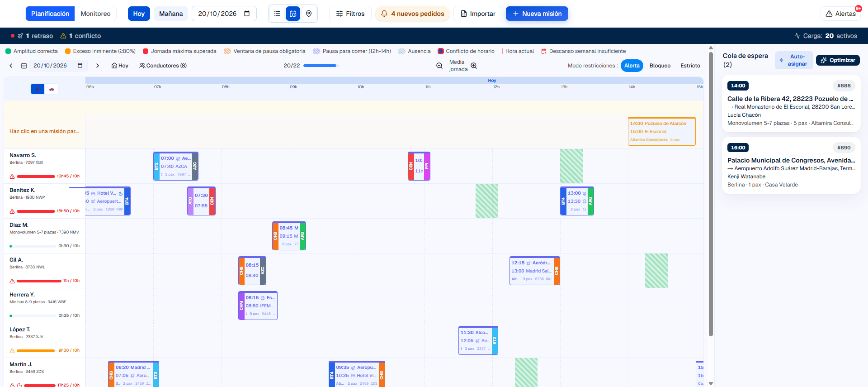Click the previous day chevron arrow

click(11, 66)
